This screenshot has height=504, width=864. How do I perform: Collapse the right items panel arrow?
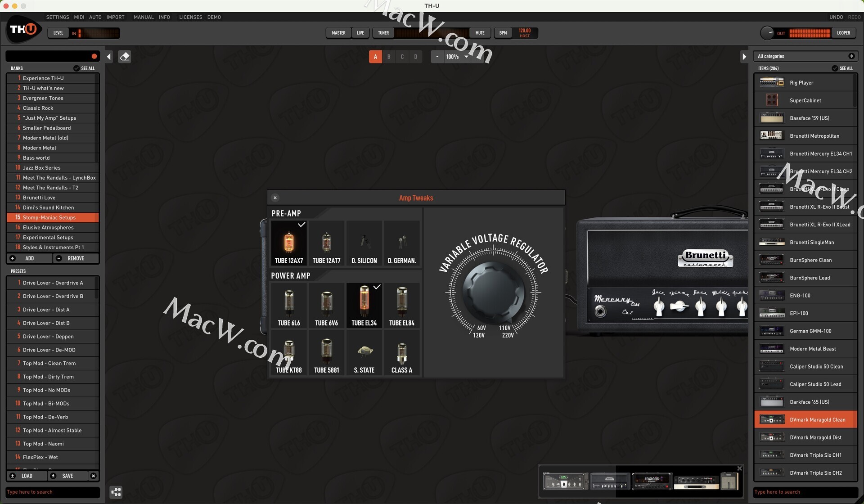point(744,57)
